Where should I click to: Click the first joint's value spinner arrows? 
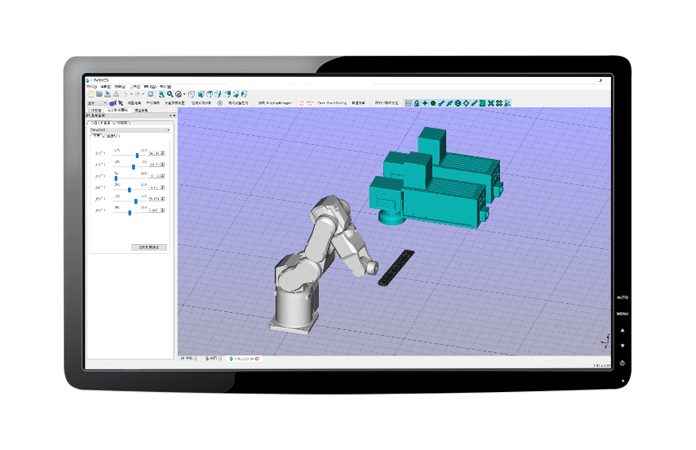point(162,153)
